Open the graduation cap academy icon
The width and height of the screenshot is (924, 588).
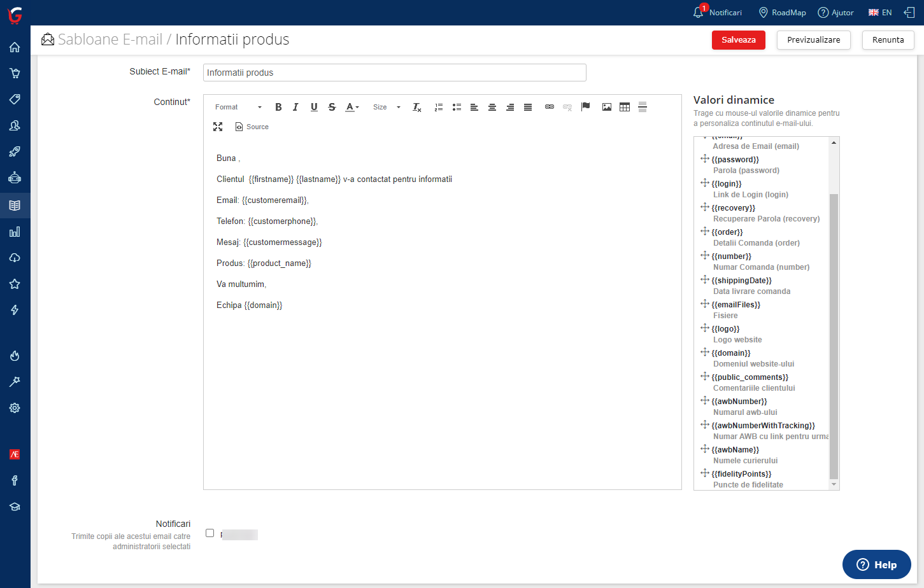tap(15, 507)
